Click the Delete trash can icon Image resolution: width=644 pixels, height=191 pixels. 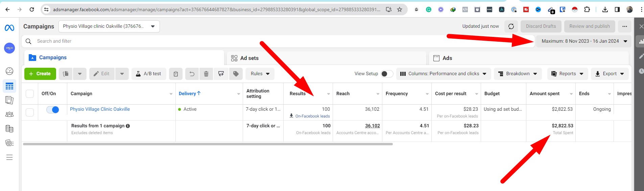[x=206, y=74]
